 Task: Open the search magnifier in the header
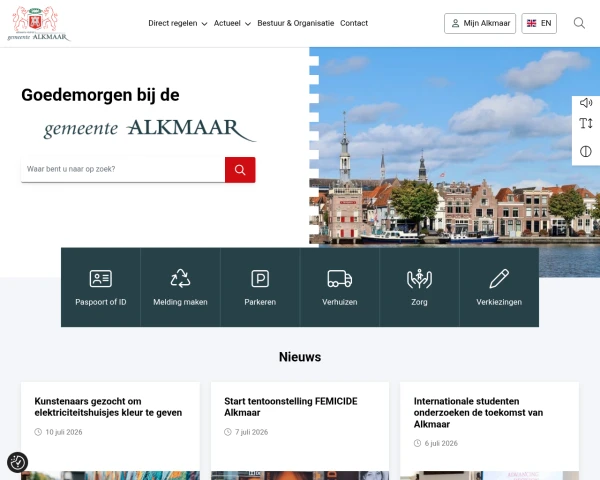(x=579, y=23)
